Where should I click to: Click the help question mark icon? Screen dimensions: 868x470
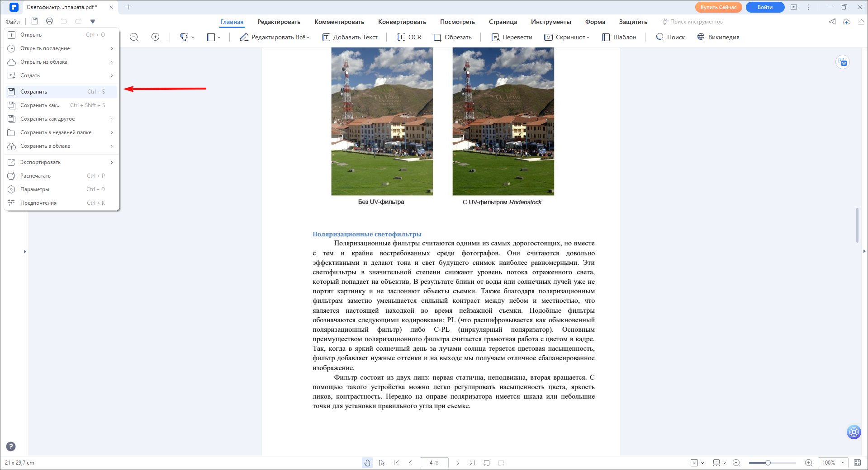point(11,446)
